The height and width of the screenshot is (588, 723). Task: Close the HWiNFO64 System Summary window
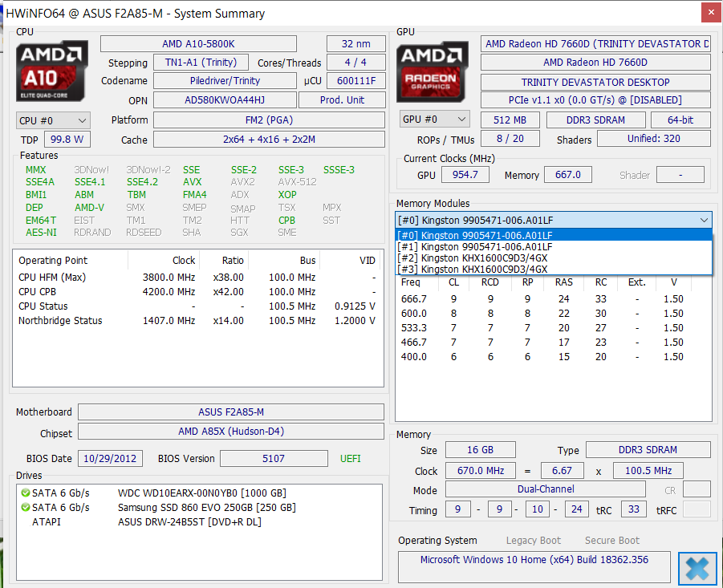tap(711, 13)
